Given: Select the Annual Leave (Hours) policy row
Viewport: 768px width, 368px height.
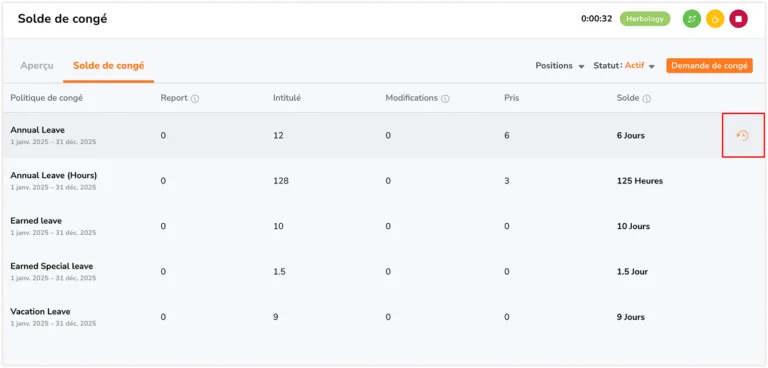Looking at the screenshot, I should [x=384, y=181].
